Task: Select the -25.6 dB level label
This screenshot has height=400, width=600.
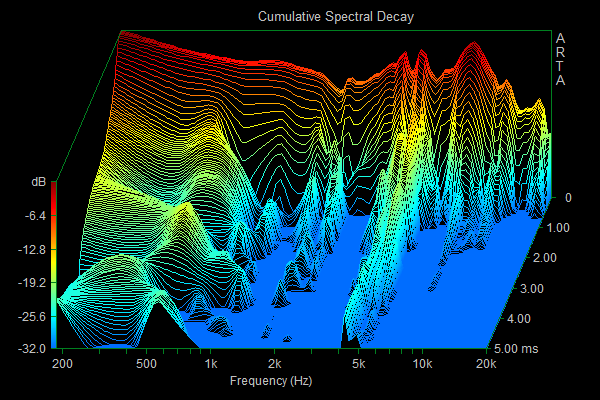Action: pyautogui.click(x=30, y=316)
